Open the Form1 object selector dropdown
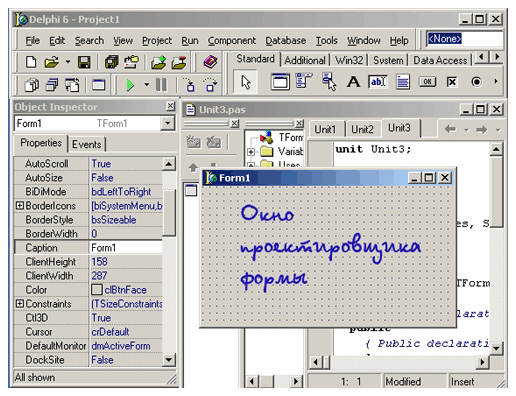 pos(167,123)
